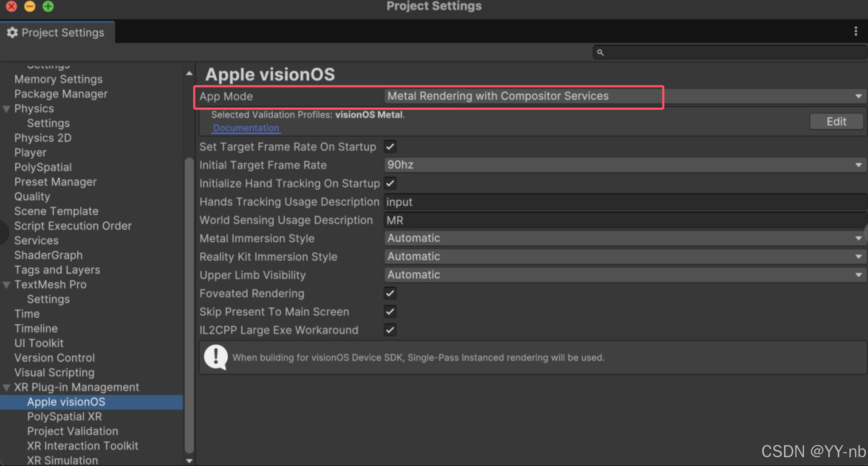
Task: Select Scene Template
Action: (56, 211)
